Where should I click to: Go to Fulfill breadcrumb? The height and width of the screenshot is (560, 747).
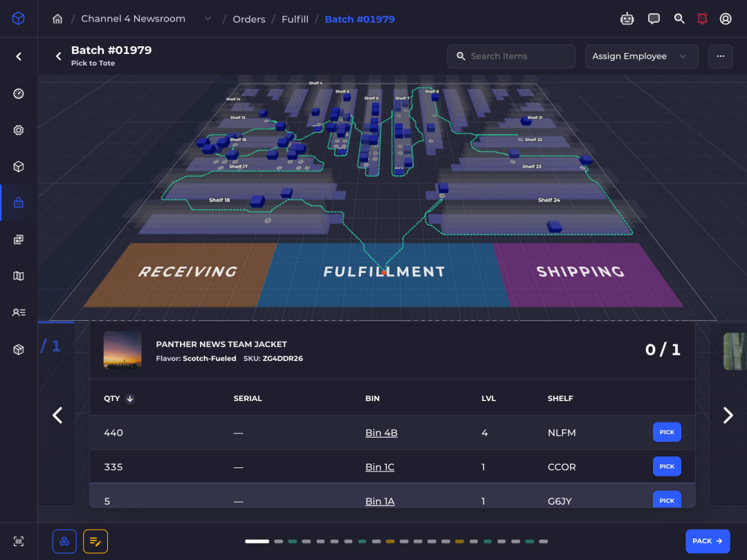(x=295, y=19)
